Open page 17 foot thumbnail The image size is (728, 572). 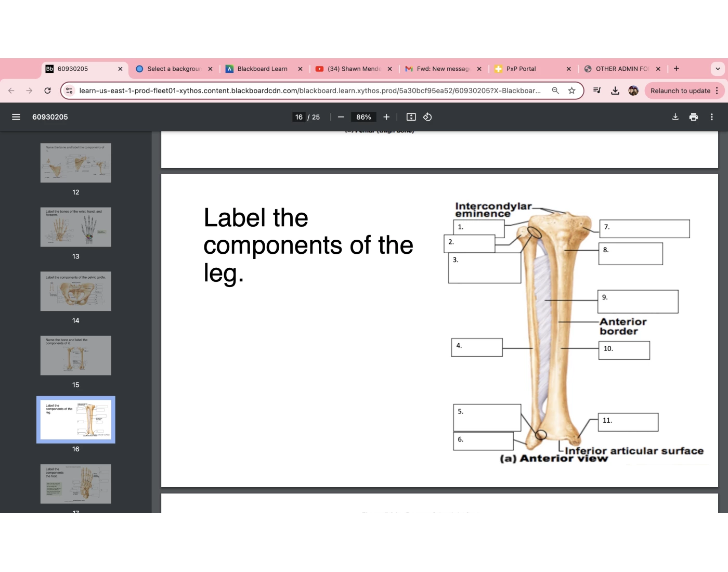[x=76, y=484]
